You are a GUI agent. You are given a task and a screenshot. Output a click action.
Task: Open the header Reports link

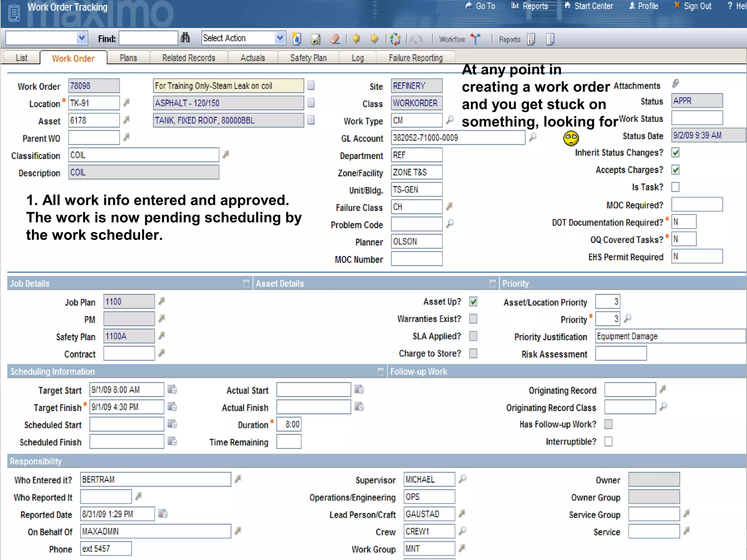(x=530, y=6)
